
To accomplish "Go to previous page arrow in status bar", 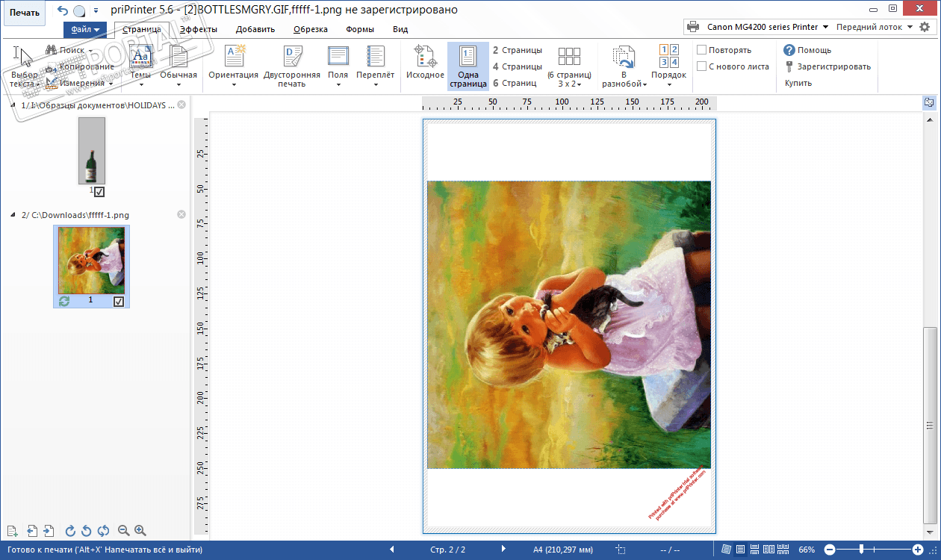I will pos(392,550).
